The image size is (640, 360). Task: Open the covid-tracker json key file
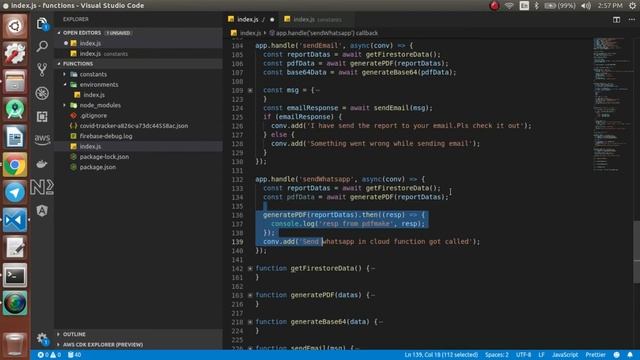click(x=139, y=126)
